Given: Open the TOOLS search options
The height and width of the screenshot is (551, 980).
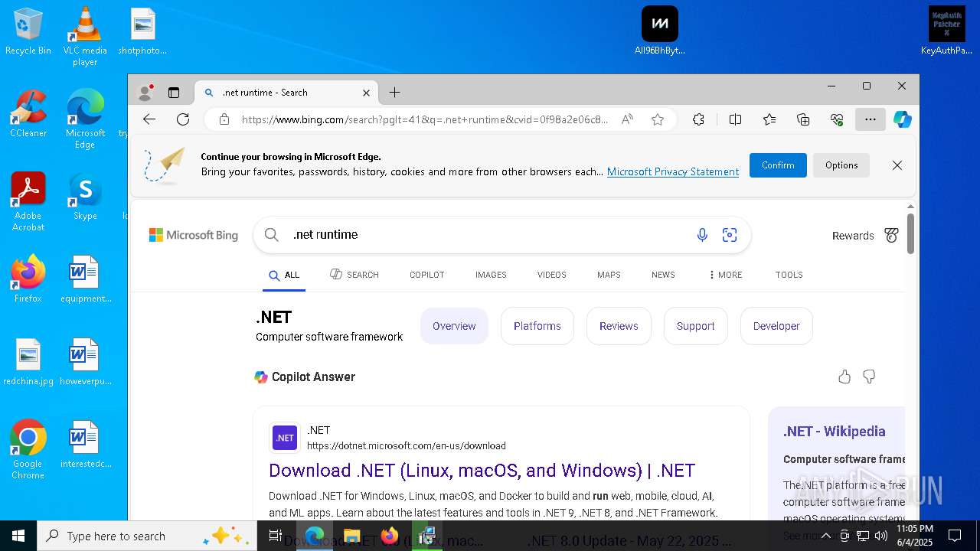Looking at the screenshot, I should click(x=789, y=275).
